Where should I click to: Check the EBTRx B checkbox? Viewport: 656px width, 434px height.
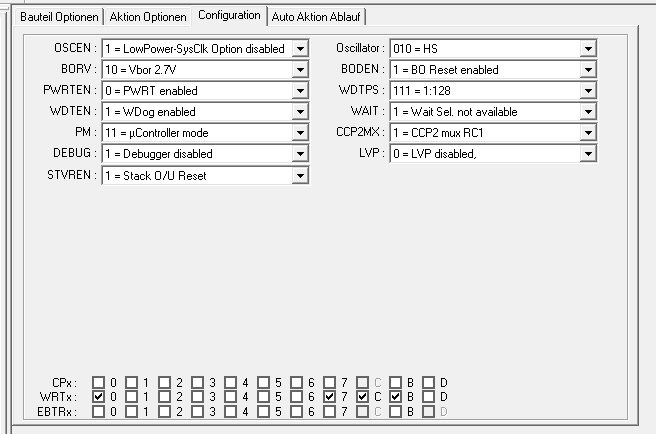point(395,411)
